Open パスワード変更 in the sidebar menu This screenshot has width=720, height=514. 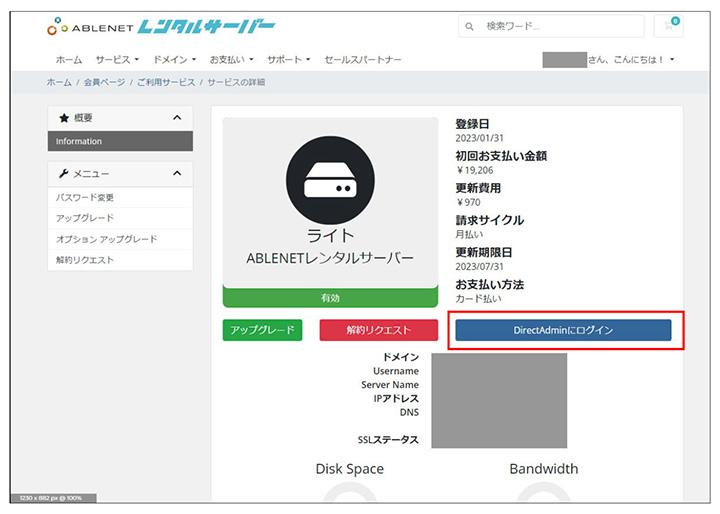tap(120, 198)
